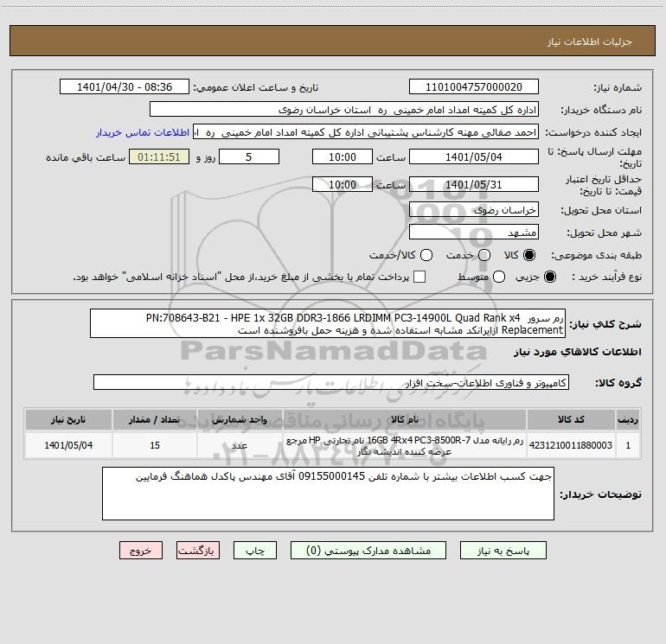Click the 'جزئیات اطلاعات نیاز' header title

590,41
